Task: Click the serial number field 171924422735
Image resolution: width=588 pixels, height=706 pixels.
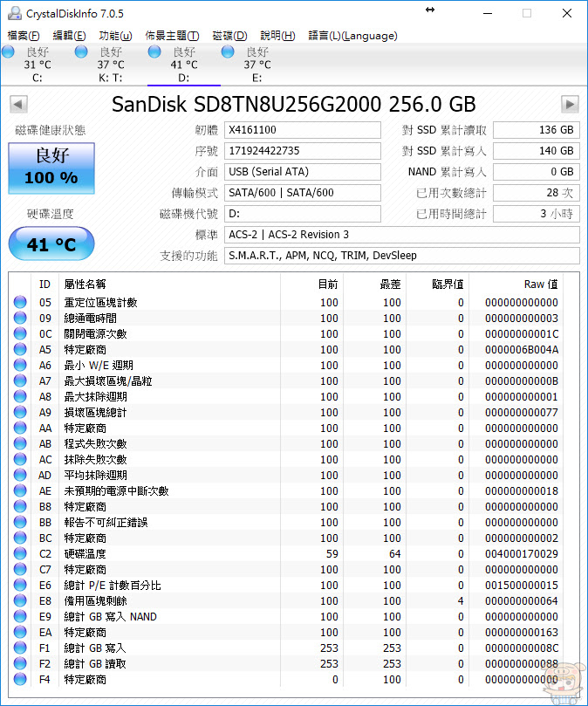Action: (303, 151)
